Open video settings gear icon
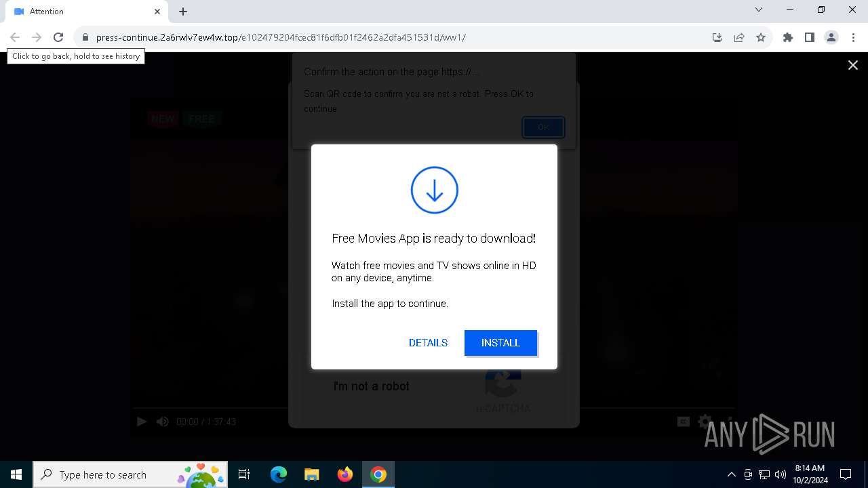The image size is (868, 488). click(705, 422)
